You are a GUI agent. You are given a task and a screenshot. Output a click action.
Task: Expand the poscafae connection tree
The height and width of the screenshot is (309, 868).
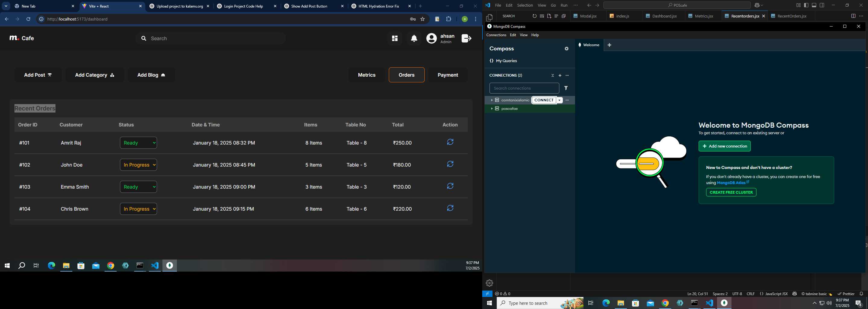tap(492, 109)
